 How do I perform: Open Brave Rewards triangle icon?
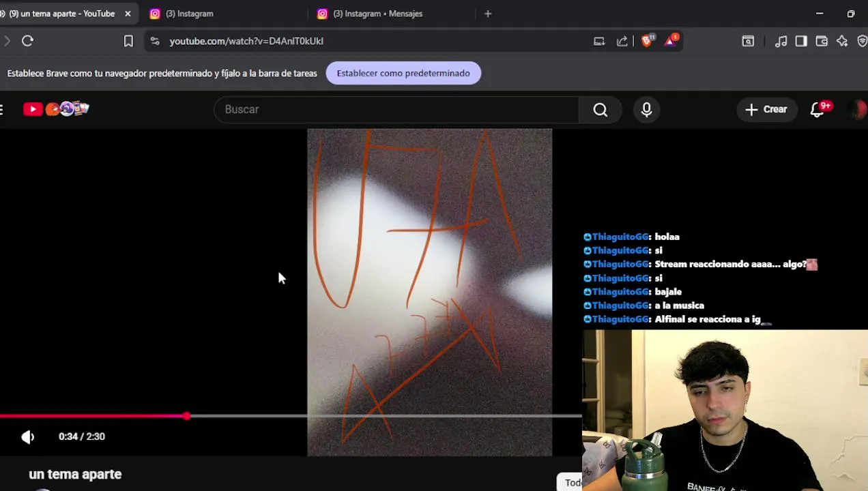pos(671,40)
